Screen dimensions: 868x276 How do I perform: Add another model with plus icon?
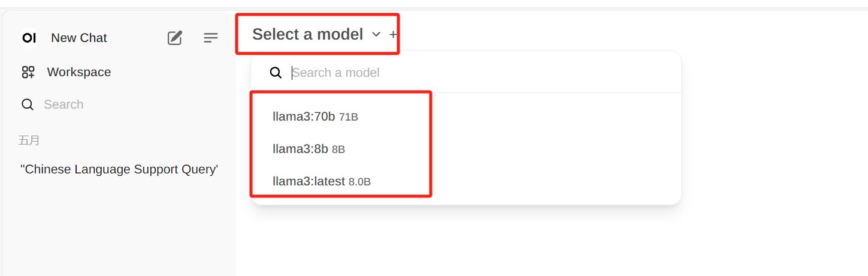coord(393,34)
